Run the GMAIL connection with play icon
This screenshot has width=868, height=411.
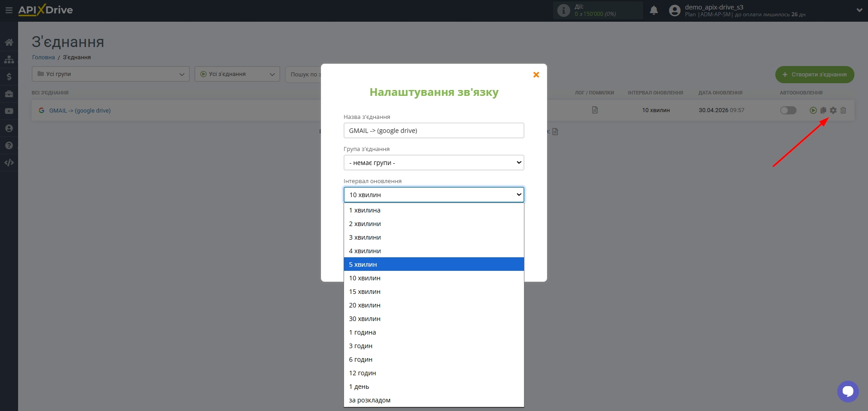813,110
